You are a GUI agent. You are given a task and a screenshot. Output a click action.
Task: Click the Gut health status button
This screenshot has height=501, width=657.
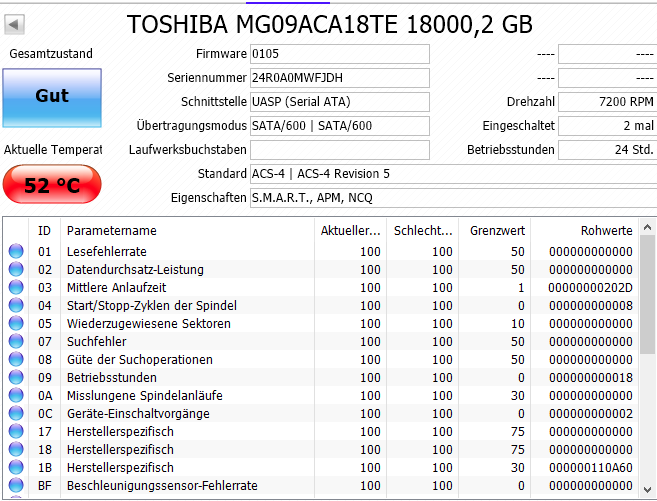[52, 98]
